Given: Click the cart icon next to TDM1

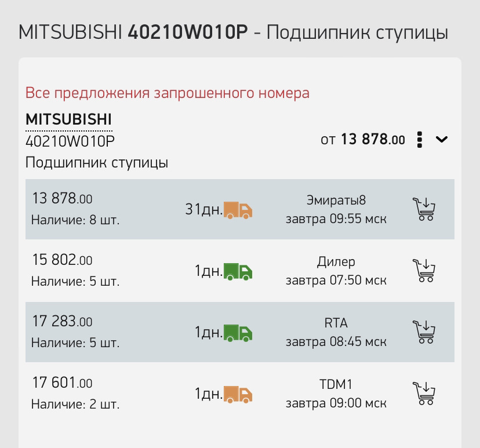Looking at the screenshot, I should [424, 393].
